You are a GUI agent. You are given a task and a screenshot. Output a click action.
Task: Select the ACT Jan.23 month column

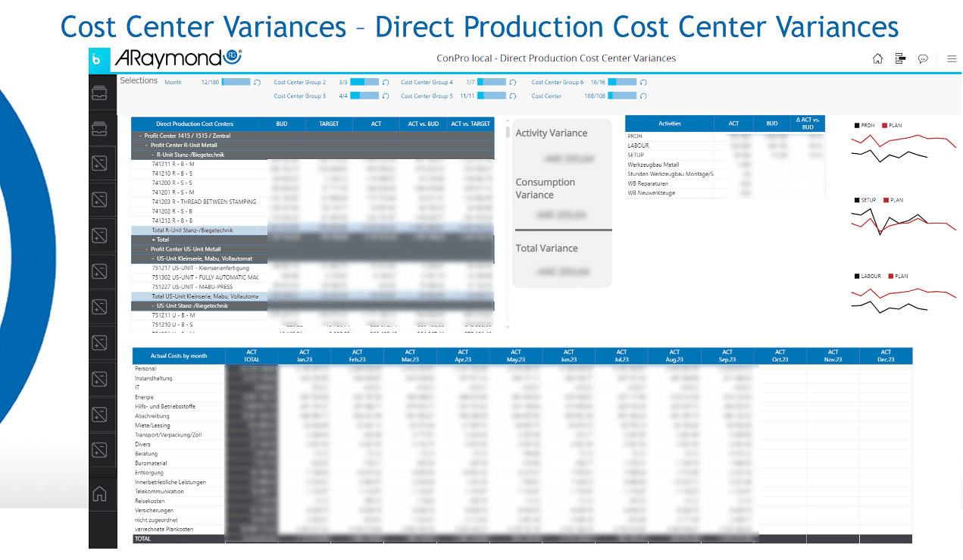click(x=304, y=355)
